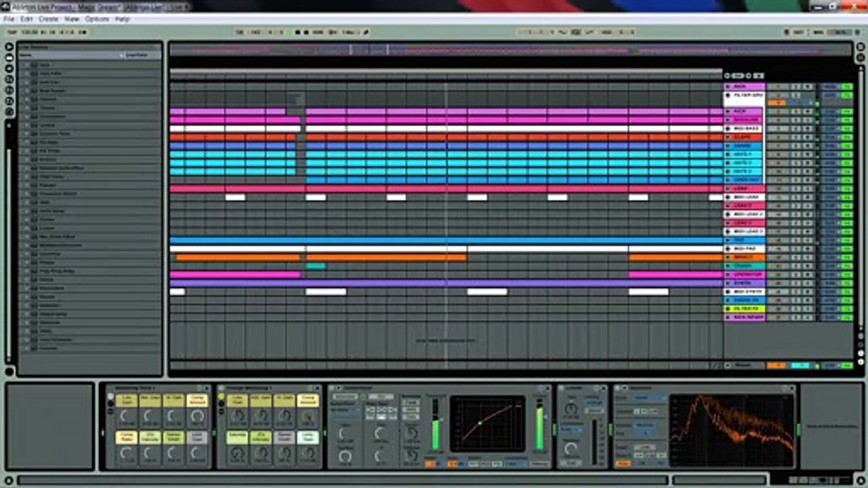Click the Spectrum analyzer display

(732, 430)
